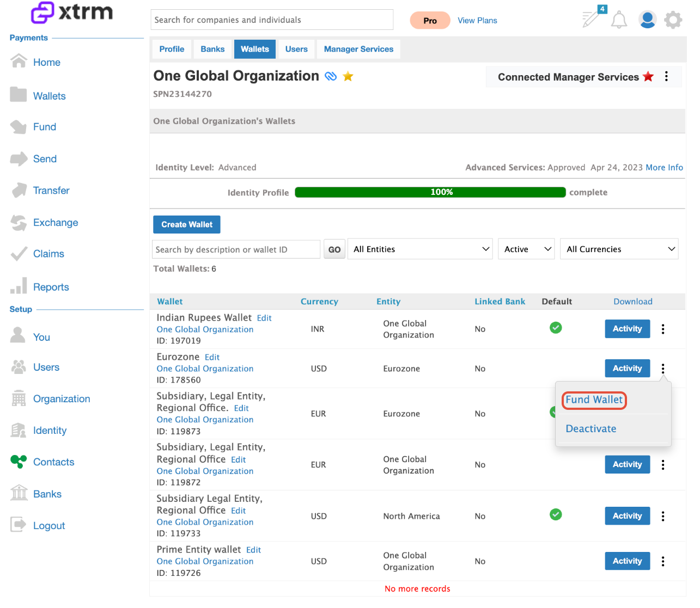Sort the table by Currency column
This screenshot has width=700, height=608.
(x=319, y=302)
